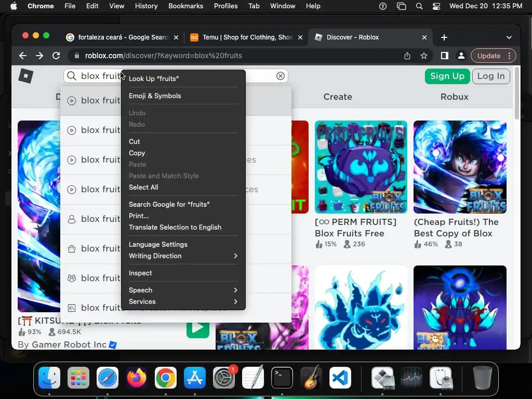This screenshot has height=399, width=532.
Task: Expand Writing Direction submenu
Action: 183,256
